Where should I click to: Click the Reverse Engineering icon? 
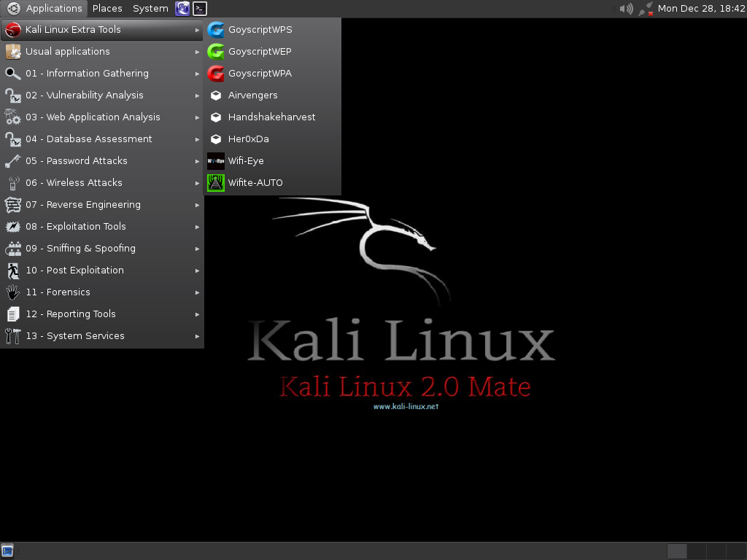[13, 205]
